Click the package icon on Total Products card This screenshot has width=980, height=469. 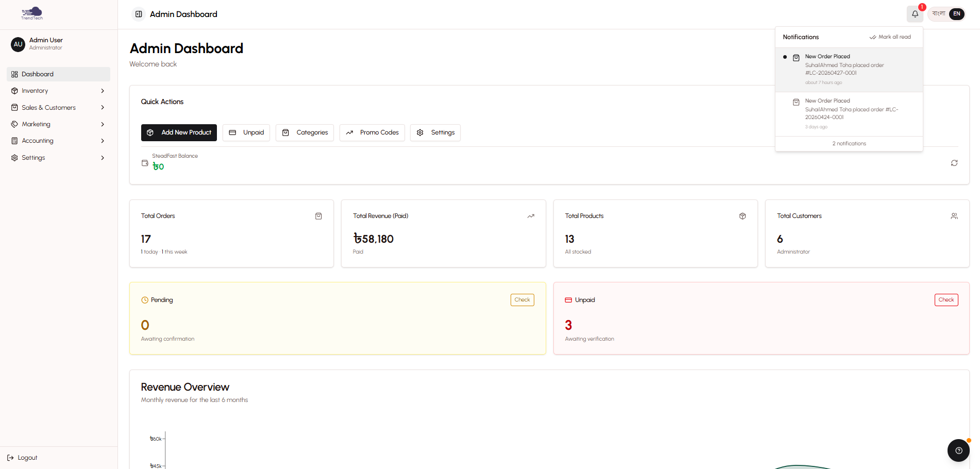click(x=742, y=216)
